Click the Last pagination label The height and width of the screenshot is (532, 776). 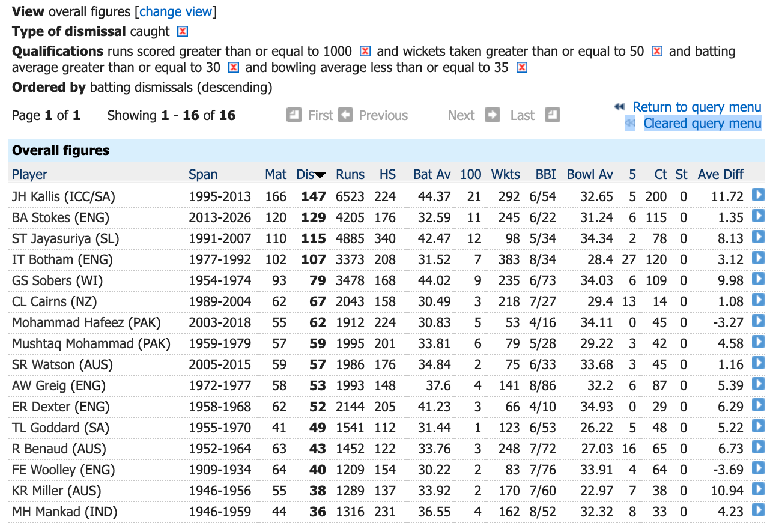tap(523, 115)
